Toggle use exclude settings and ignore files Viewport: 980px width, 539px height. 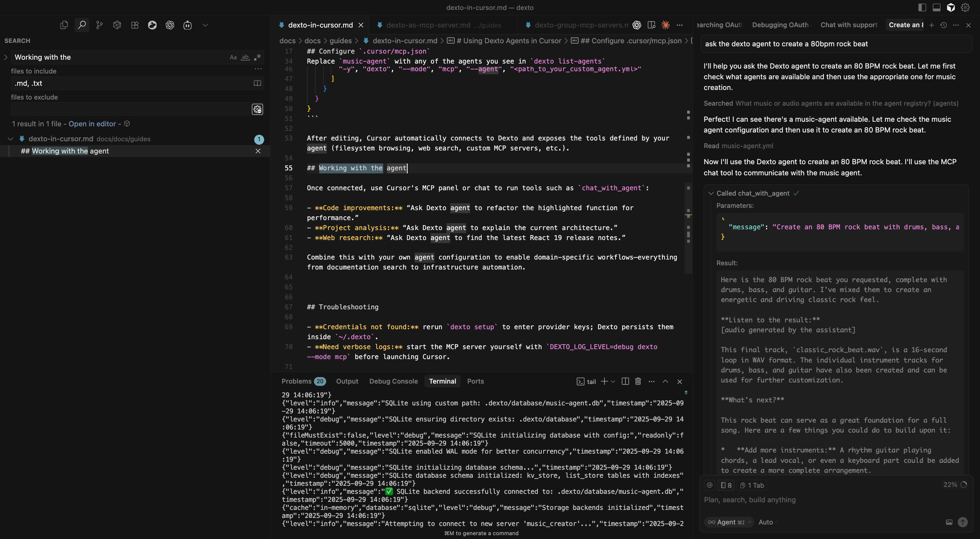click(257, 109)
